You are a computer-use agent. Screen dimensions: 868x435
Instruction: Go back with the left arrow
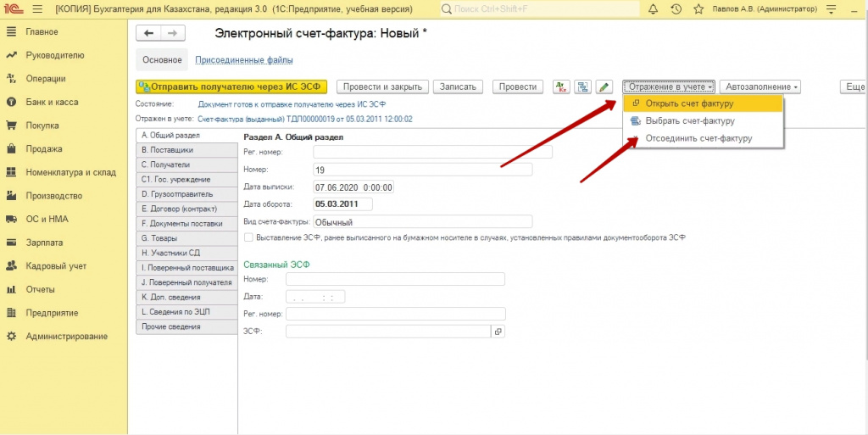pyautogui.click(x=148, y=33)
